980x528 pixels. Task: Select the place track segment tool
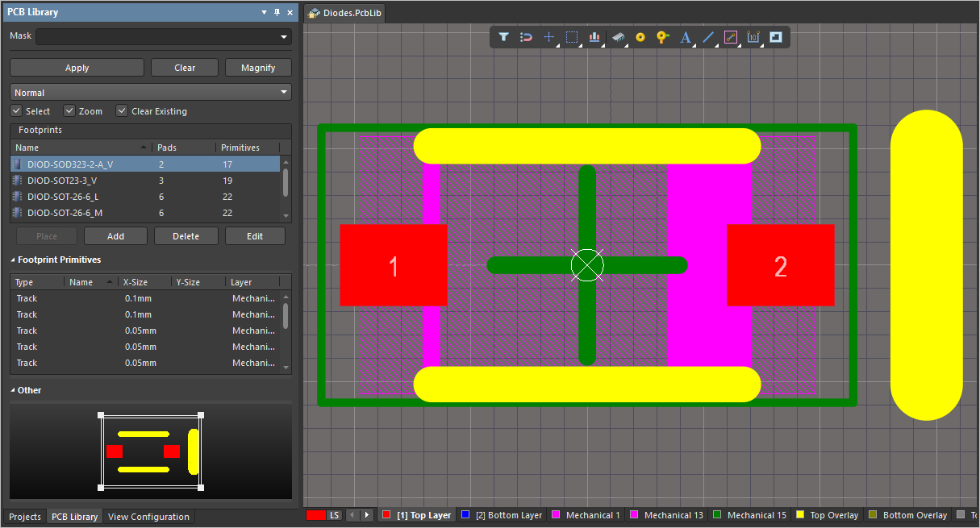coord(732,37)
